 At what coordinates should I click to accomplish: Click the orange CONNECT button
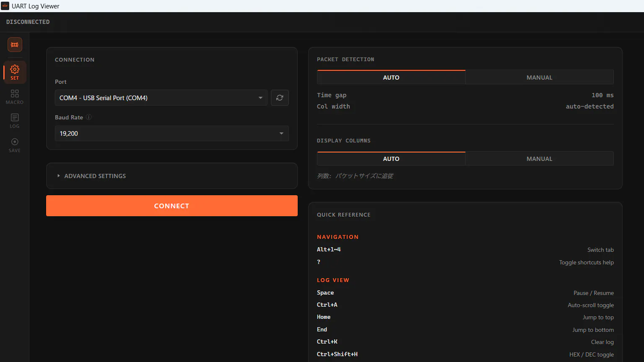(x=172, y=206)
